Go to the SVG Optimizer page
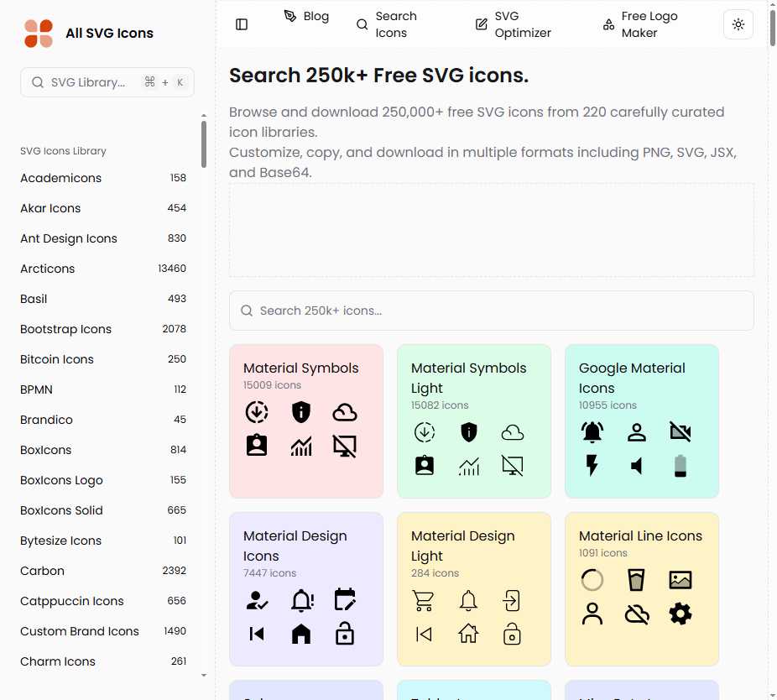777x700 pixels. click(513, 24)
